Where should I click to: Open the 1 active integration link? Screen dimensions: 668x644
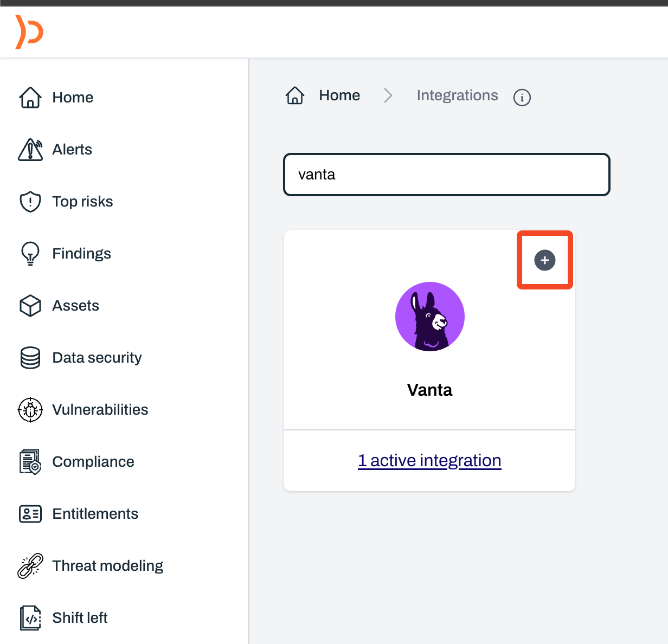coord(429,461)
